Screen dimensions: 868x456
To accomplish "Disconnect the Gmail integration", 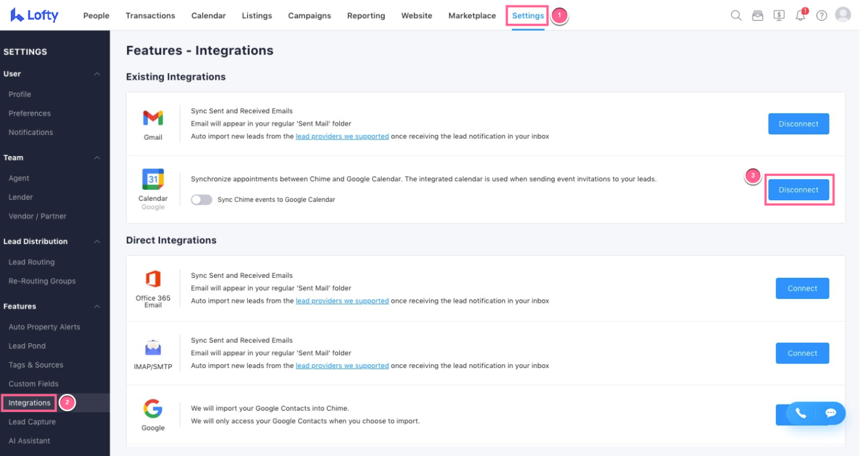I will [798, 124].
